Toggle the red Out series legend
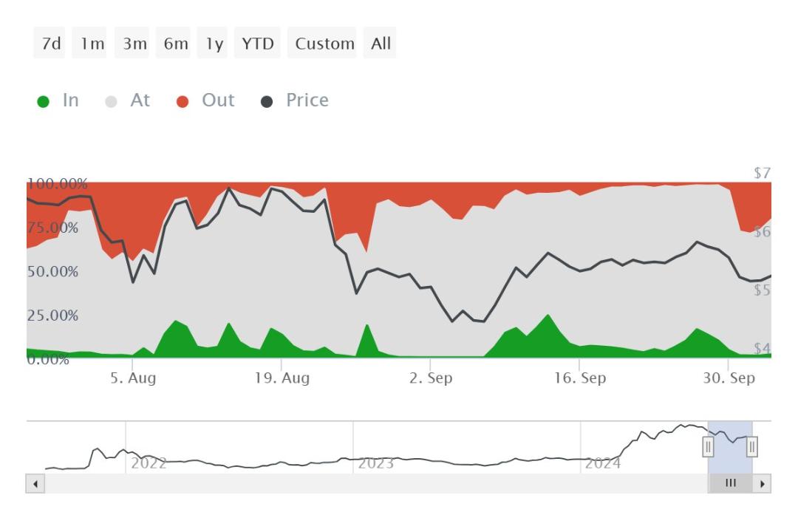This screenshot has width=798, height=532. pyautogui.click(x=205, y=100)
